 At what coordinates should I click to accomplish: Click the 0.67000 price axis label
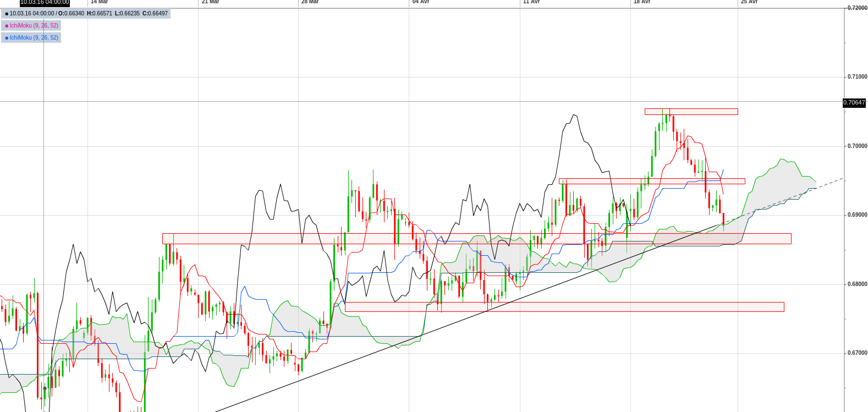pyautogui.click(x=857, y=353)
